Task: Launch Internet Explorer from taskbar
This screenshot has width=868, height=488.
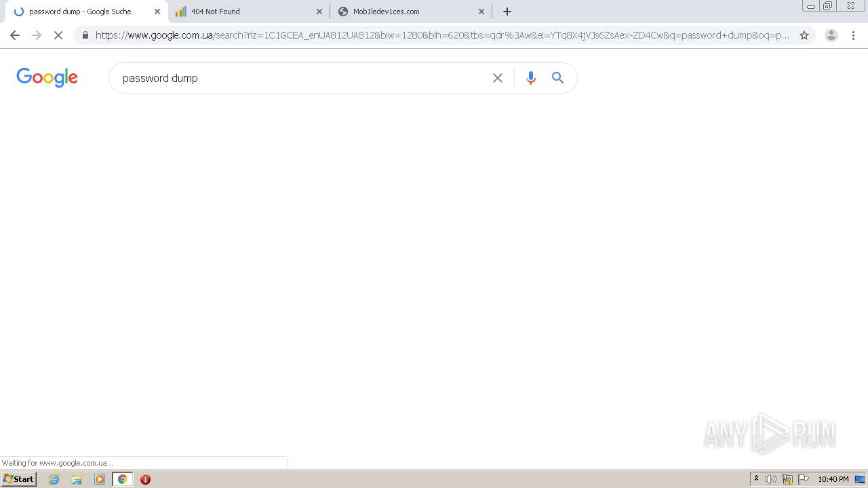Action: (x=54, y=479)
